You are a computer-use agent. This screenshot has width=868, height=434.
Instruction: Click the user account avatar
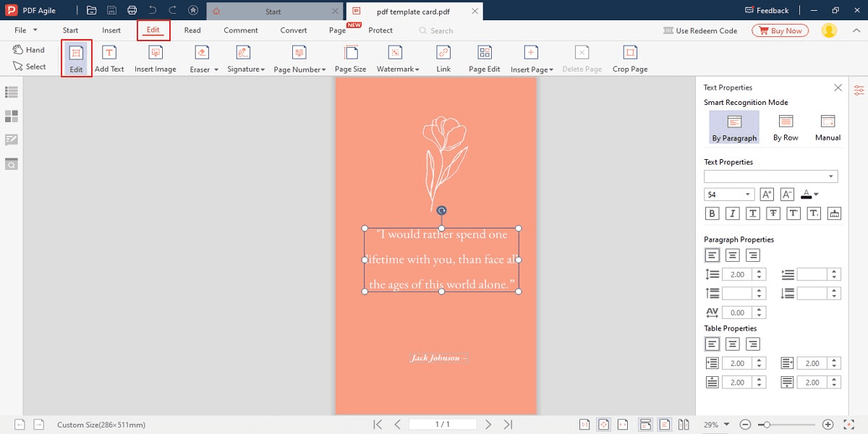click(829, 30)
